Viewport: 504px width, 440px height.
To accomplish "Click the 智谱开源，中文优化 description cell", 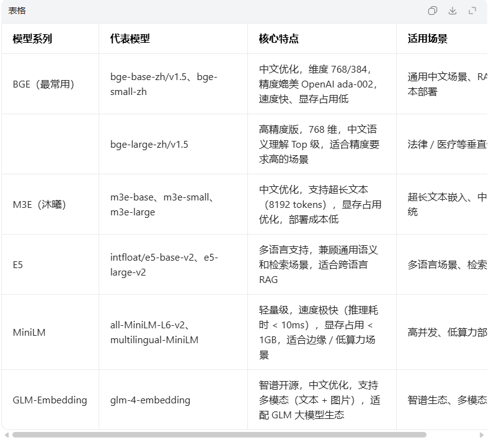I will pyautogui.click(x=322, y=400).
